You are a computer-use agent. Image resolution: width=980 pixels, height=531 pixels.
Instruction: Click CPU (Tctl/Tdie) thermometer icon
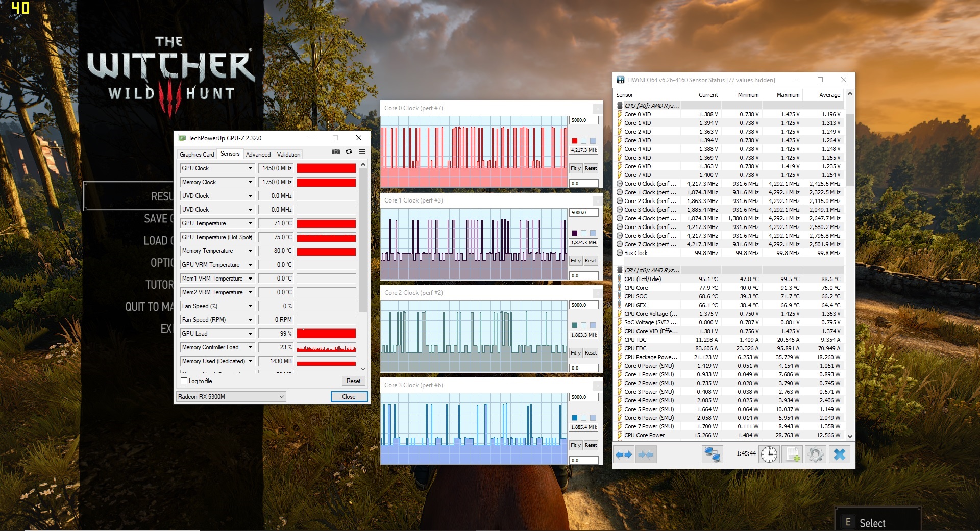[620, 279]
